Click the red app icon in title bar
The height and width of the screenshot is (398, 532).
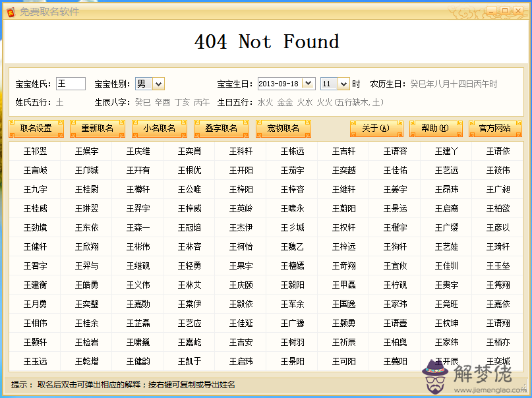[x=9, y=11]
